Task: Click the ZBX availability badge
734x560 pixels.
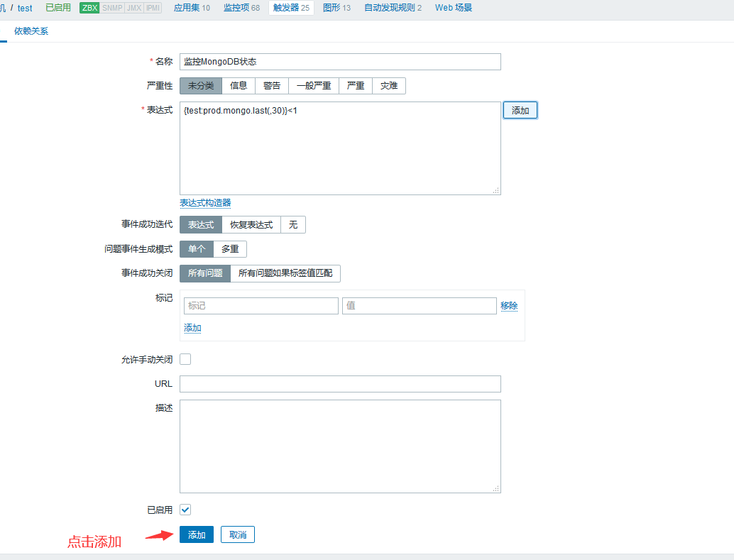Action: tap(89, 8)
